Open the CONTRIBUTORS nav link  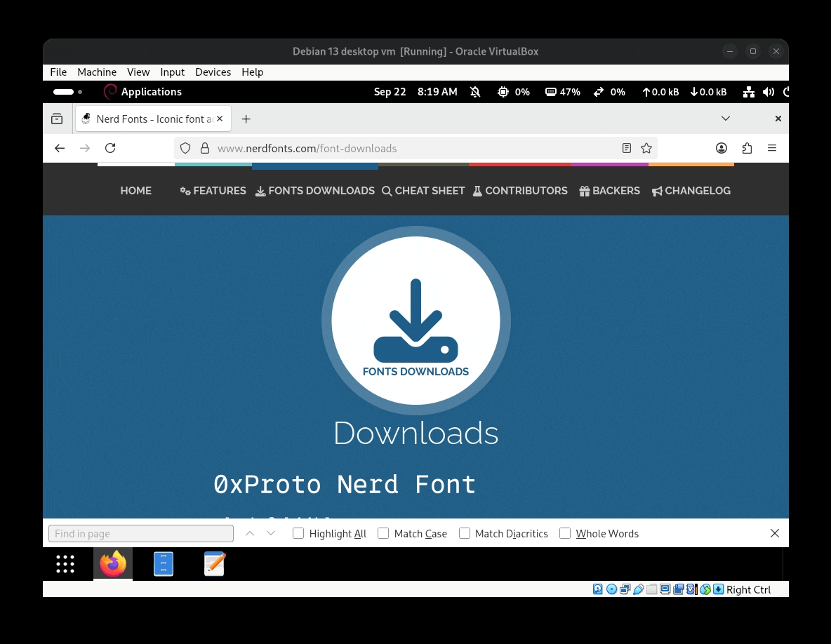(x=520, y=191)
